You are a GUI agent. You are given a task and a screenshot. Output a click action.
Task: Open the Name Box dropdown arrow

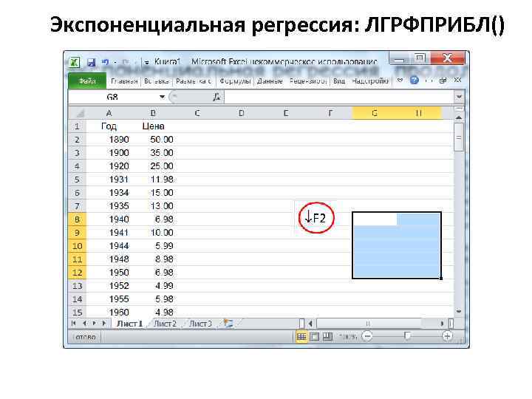(162, 97)
